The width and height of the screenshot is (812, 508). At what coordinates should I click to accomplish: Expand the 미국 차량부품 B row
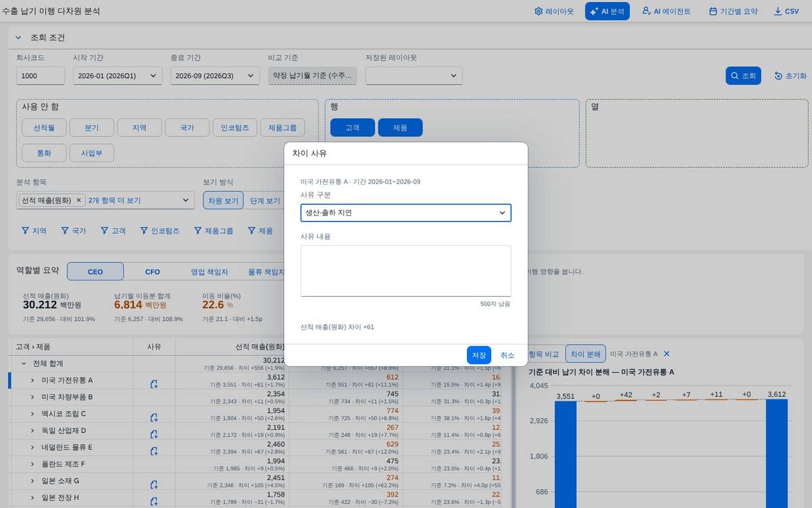click(32, 397)
